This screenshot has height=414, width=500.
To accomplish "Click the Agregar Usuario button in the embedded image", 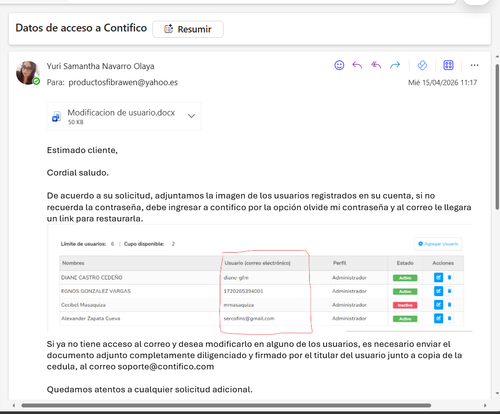I will click(x=438, y=244).
